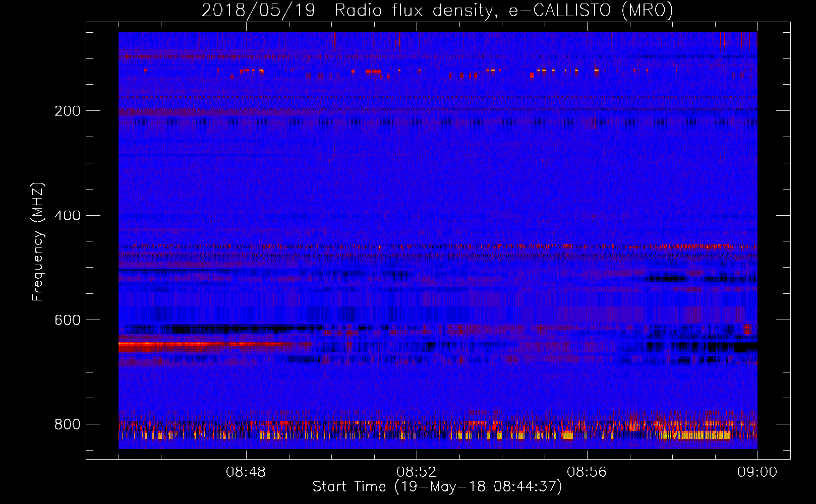Click the 'Start Time (19-May-18 08:44:37)' caption

437,487
